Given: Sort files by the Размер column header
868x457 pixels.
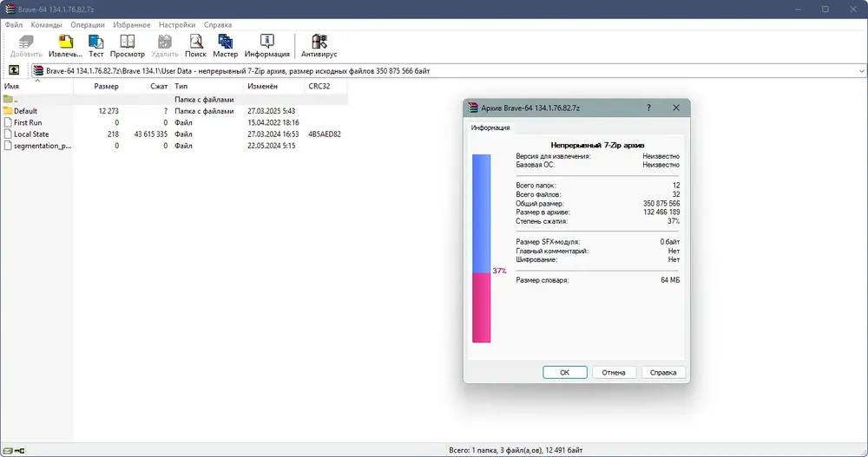Looking at the screenshot, I should pyautogui.click(x=106, y=87).
